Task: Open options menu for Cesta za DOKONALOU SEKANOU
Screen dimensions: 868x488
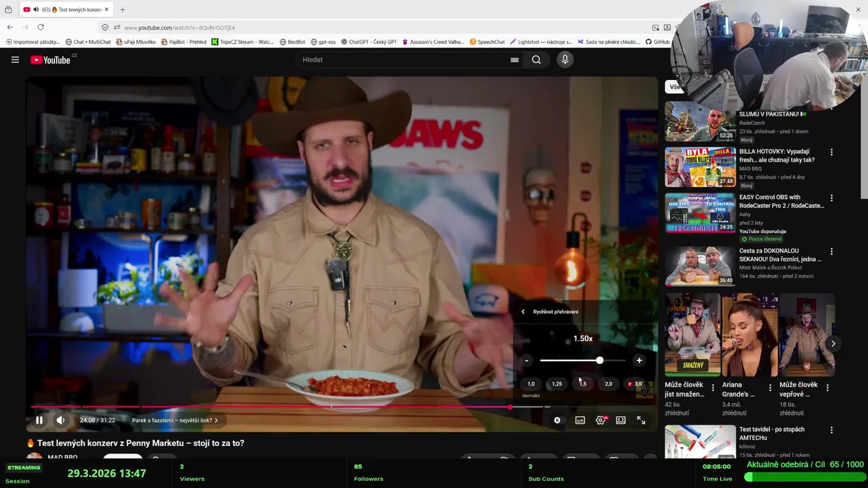Action: [831, 251]
